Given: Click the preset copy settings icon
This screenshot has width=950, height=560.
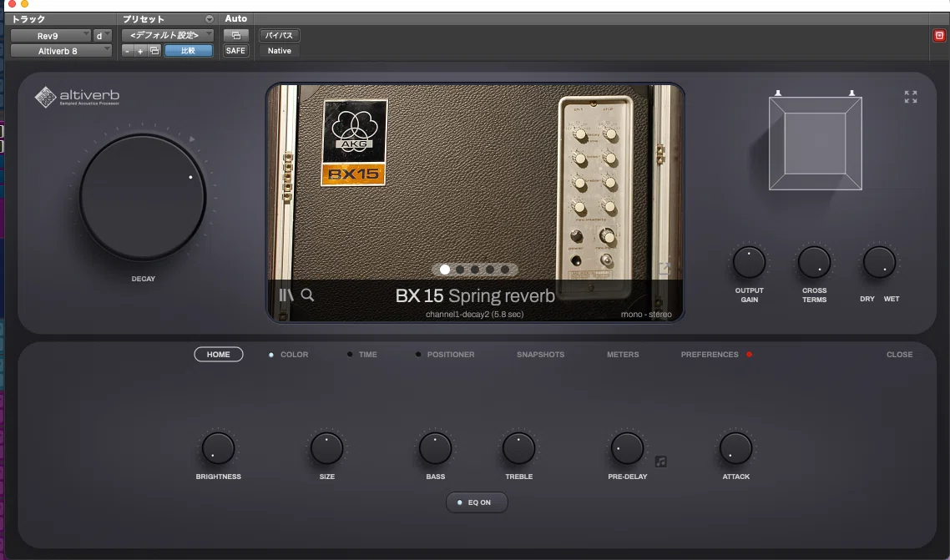Looking at the screenshot, I should [x=154, y=51].
